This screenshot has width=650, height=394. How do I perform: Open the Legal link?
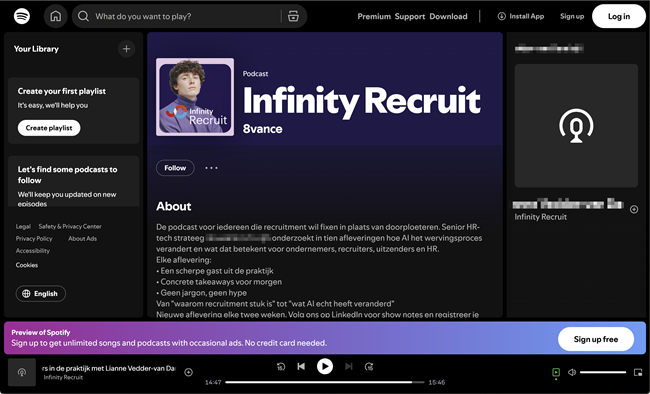(23, 226)
